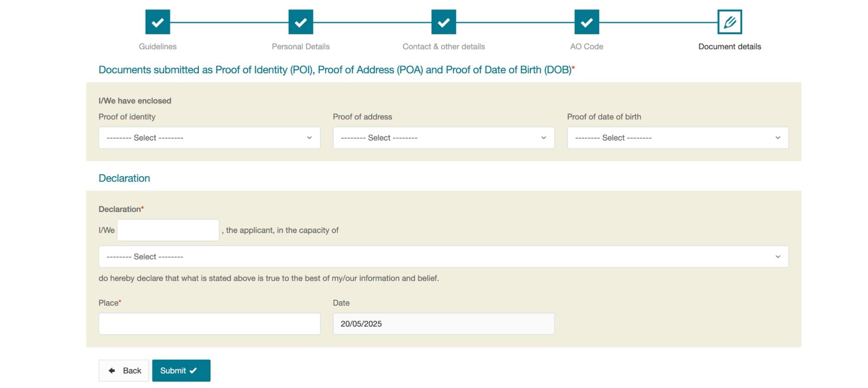The image size is (868, 388).
Task: Click the back arrow icon on the Back button
Action: pos(112,371)
